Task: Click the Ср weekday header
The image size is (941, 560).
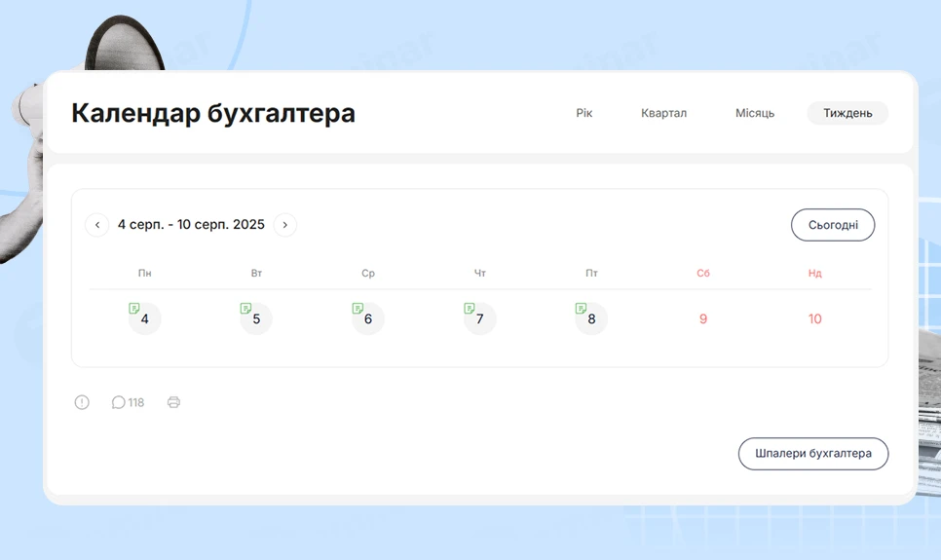Action: click(x=368, y=273)
